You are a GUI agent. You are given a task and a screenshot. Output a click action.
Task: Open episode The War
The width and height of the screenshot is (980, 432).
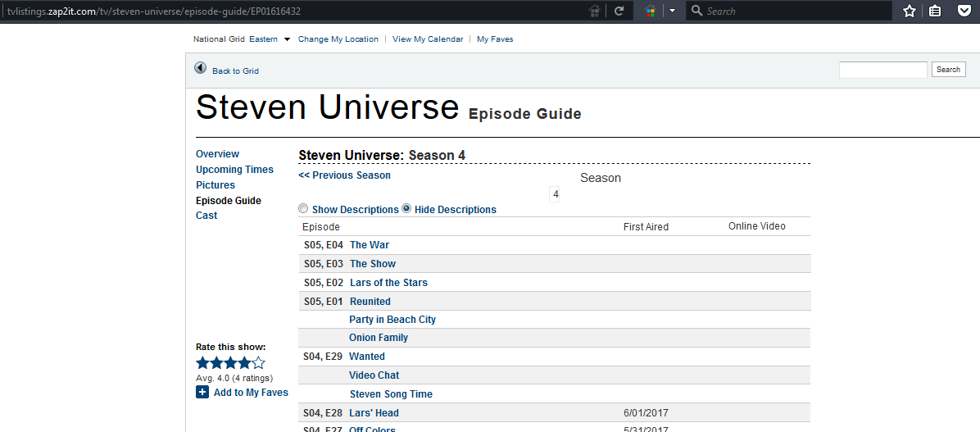370,245
